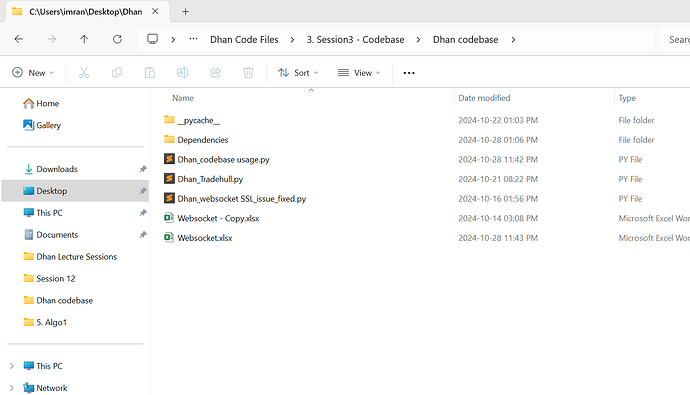Select the C:\Users\imran\Desktop\Dhan tab

pyautogui.click(x=85, y=12)
